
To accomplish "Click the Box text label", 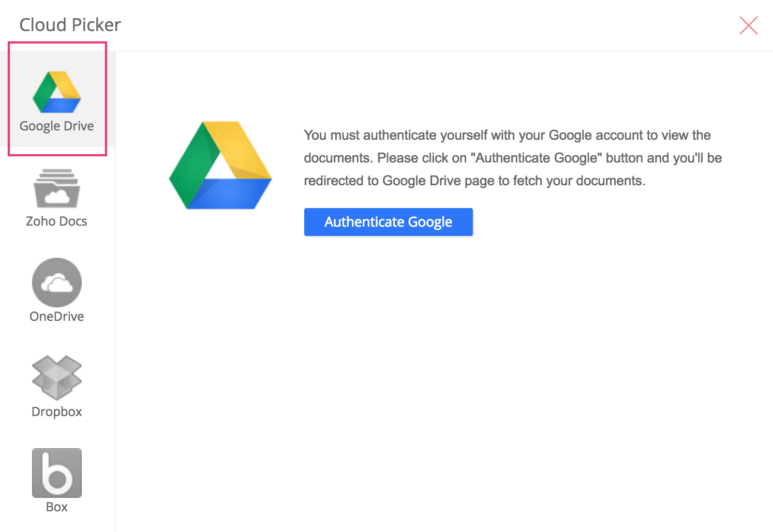I will tap(57, 507).
